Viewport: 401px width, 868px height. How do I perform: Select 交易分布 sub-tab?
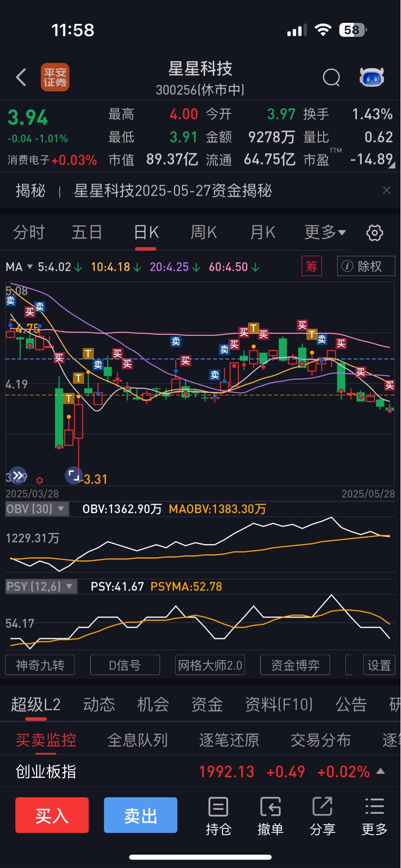(x=320, y=740)
